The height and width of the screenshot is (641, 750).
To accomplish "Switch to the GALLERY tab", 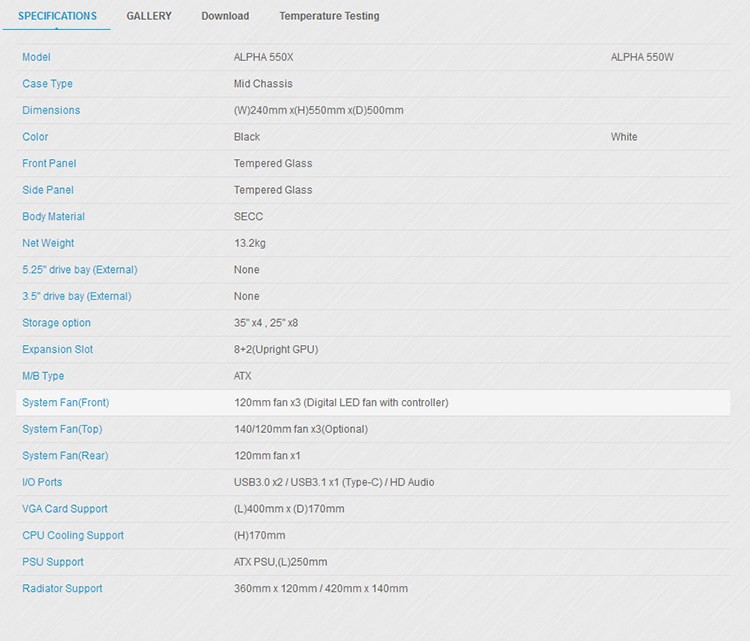I will pos(149,16).
